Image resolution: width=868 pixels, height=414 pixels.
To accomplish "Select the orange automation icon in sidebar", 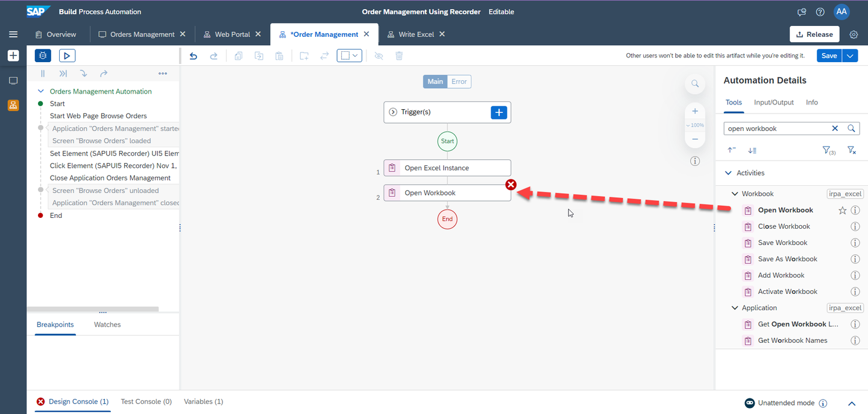I will 13,105.
